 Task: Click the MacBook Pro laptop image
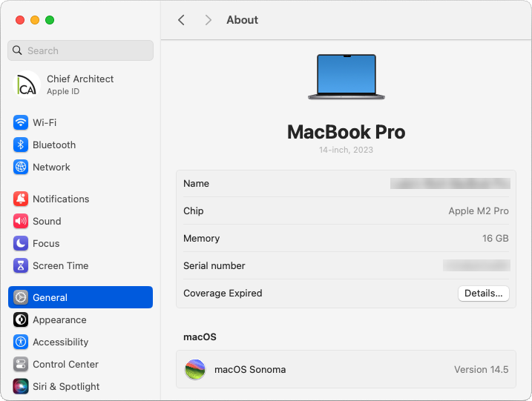point(347,77)
